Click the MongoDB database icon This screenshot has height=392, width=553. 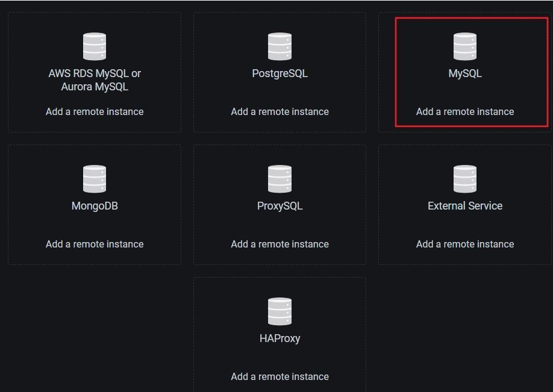point(95,179)
